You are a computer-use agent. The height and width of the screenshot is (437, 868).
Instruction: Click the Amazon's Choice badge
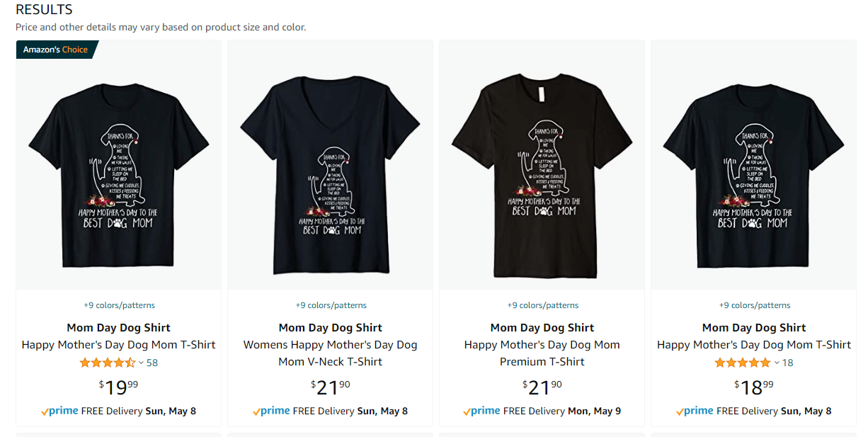point(56,50)
